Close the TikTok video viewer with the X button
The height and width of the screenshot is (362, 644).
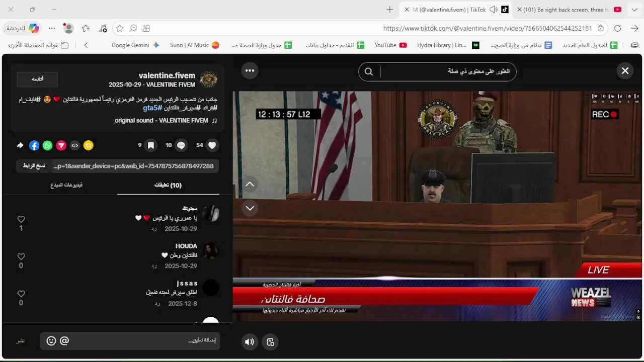point(625,71)
